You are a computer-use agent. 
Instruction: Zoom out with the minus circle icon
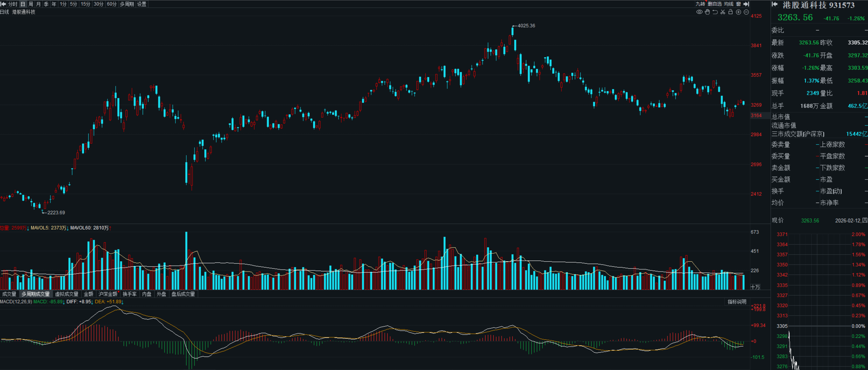coord(746,12)
